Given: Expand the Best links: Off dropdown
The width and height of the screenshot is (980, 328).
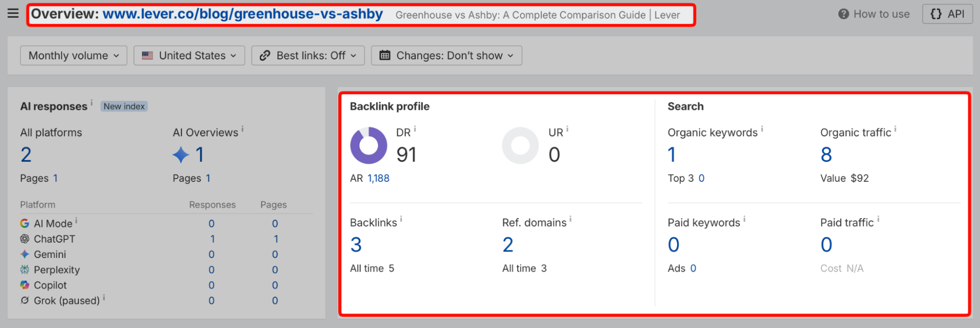Looking at the screenshot, I should (x=308, y=55).
